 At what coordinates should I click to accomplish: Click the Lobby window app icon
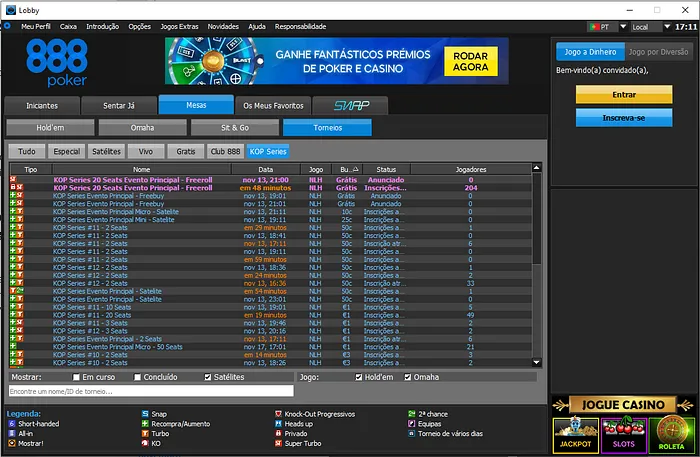11,10
